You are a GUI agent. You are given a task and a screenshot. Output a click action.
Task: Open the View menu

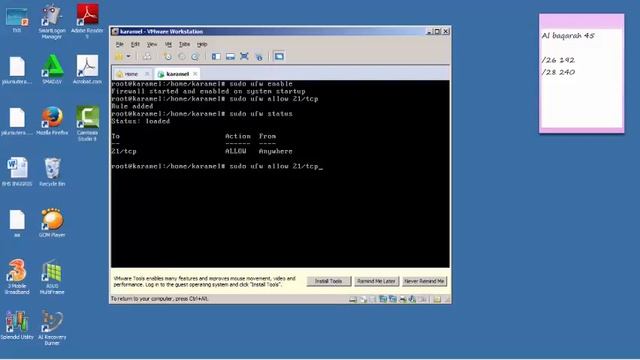click(x=152, y=44)
